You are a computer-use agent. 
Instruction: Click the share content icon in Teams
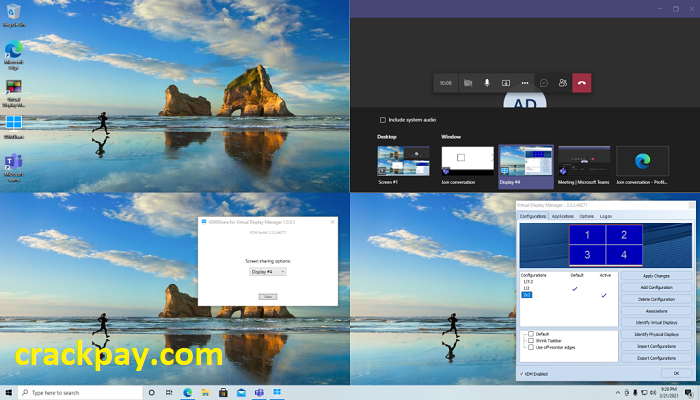coord(506,83)
